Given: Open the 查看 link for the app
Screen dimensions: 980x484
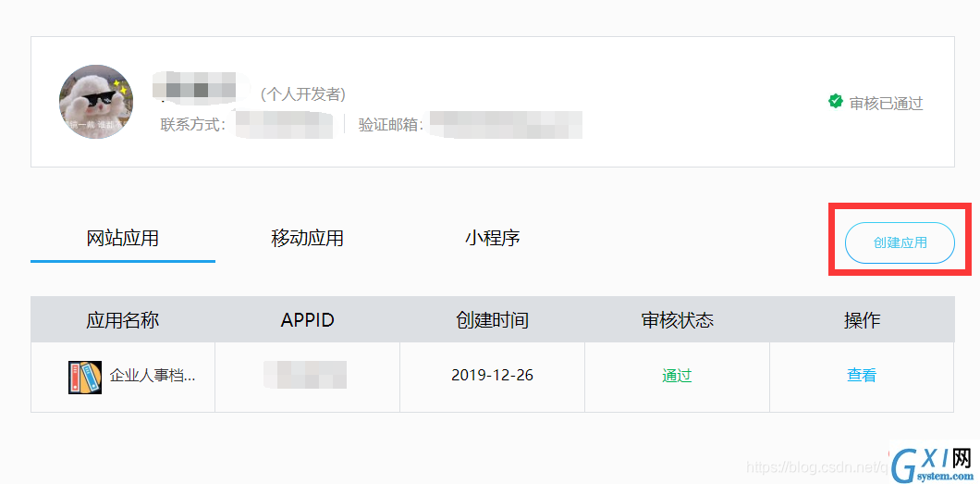Looking at the screenshot, I should point(862,375).
